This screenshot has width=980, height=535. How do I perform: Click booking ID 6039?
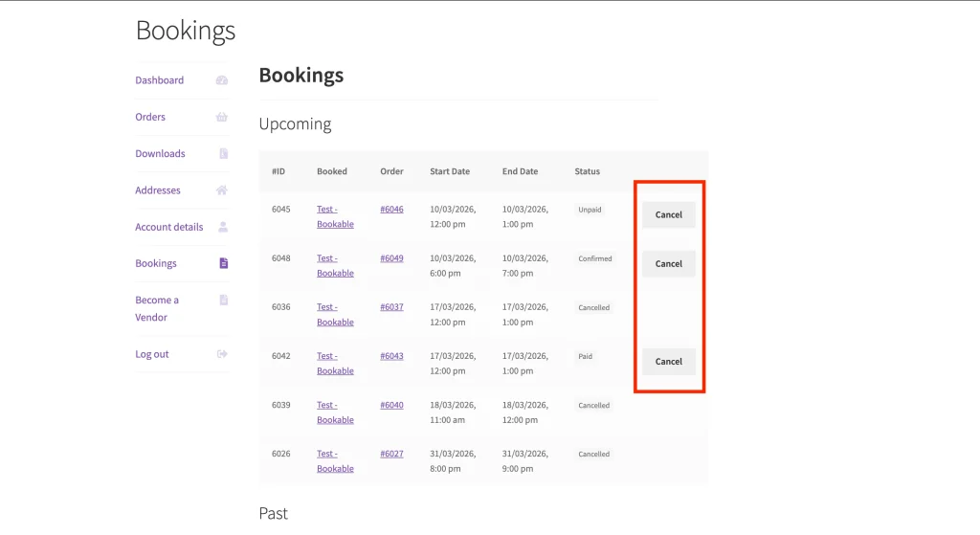coord(280,405)
